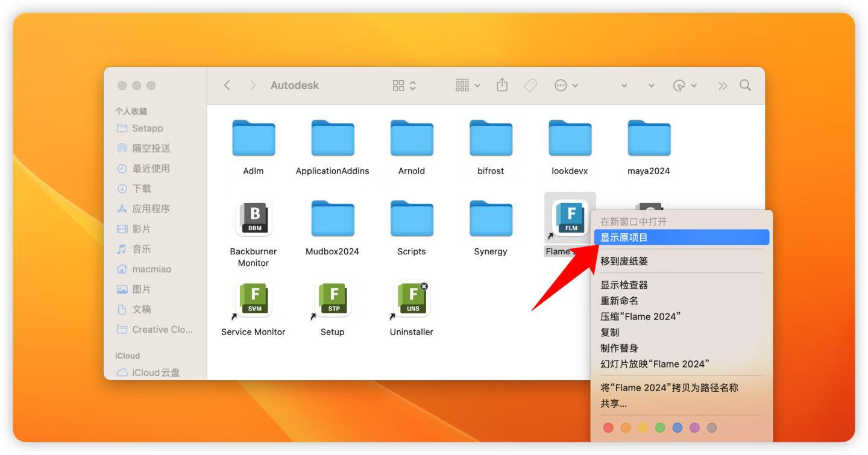Select the bifrost folder

(491, 138)
